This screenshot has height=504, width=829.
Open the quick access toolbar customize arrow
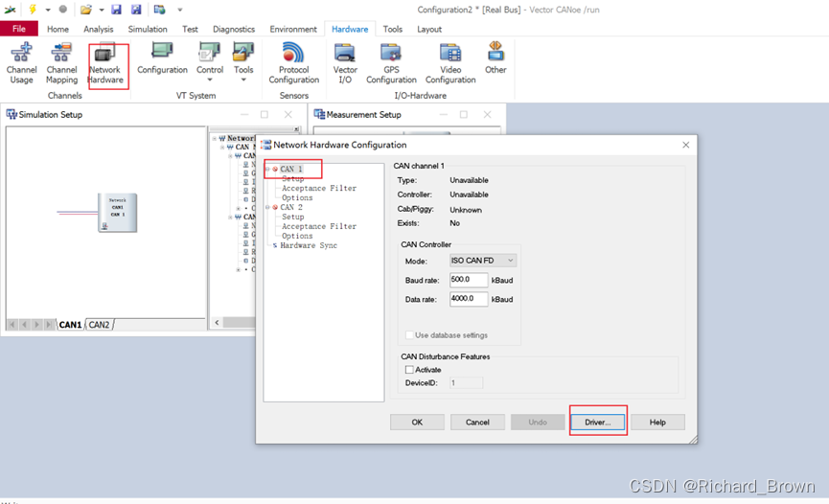point(180,10)
